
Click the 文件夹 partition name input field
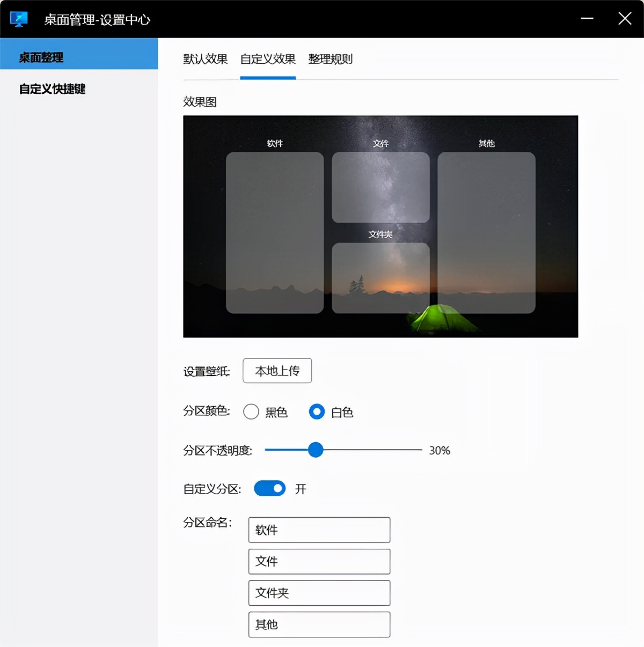click(319, 593)
